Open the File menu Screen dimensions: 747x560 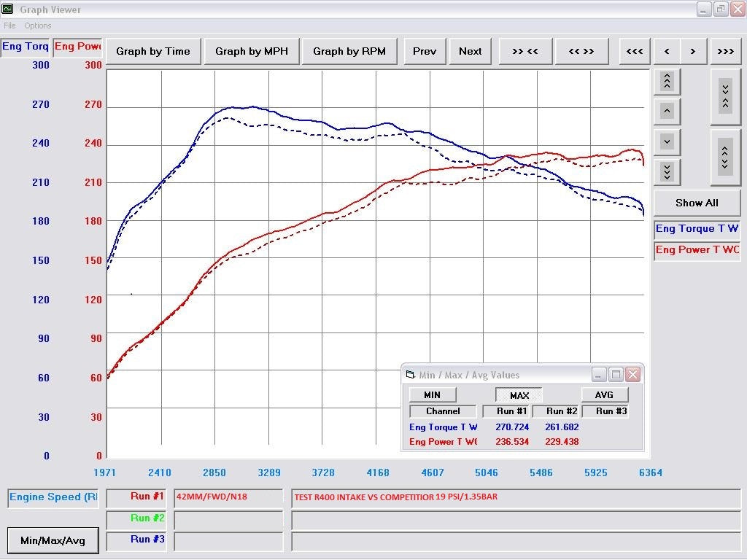[9, 26]
